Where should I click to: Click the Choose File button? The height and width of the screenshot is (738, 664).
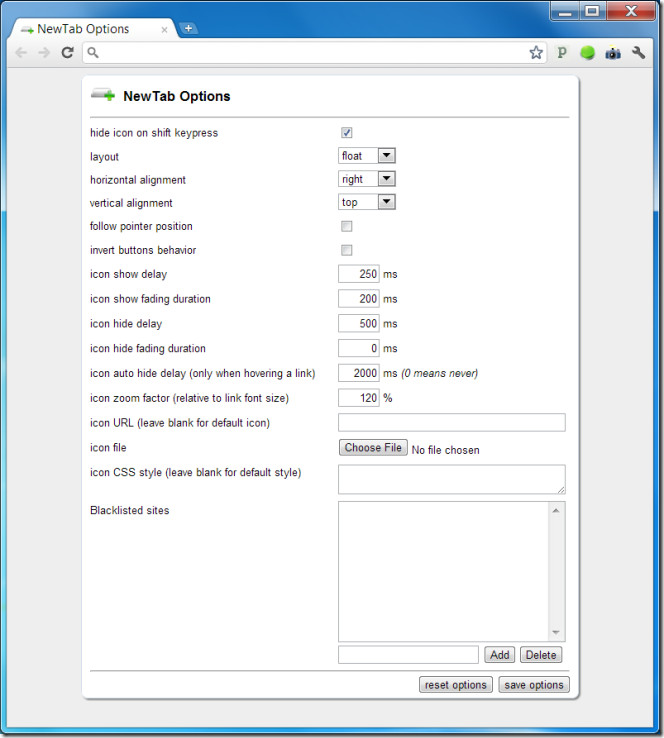[x=372, y=448]
